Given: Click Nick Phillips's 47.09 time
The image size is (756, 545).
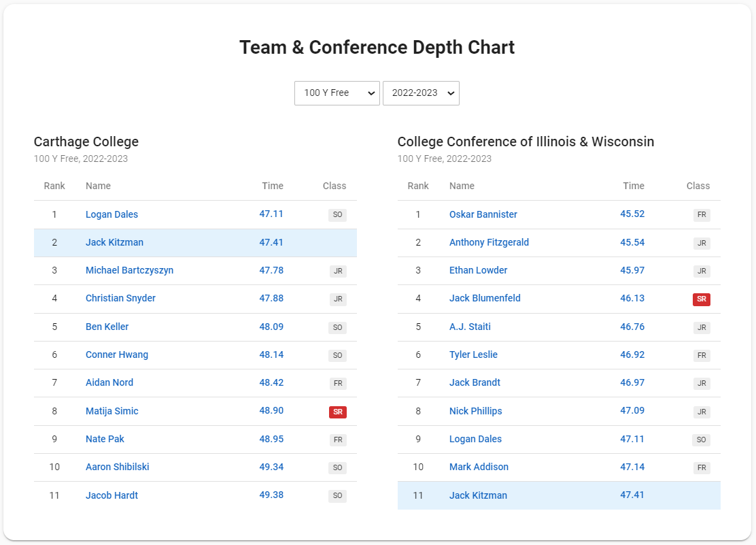Looking at the screenshot, I should [x=632, y=411].
